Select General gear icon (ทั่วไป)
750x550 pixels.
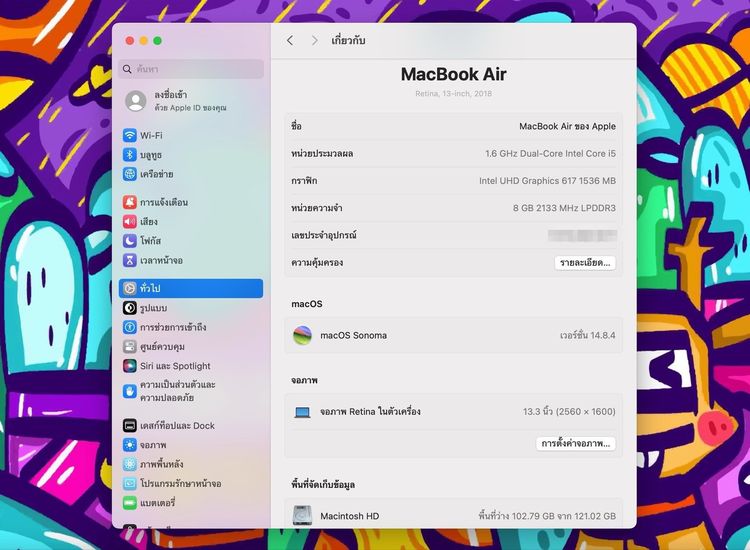click(x=130, y=288)
